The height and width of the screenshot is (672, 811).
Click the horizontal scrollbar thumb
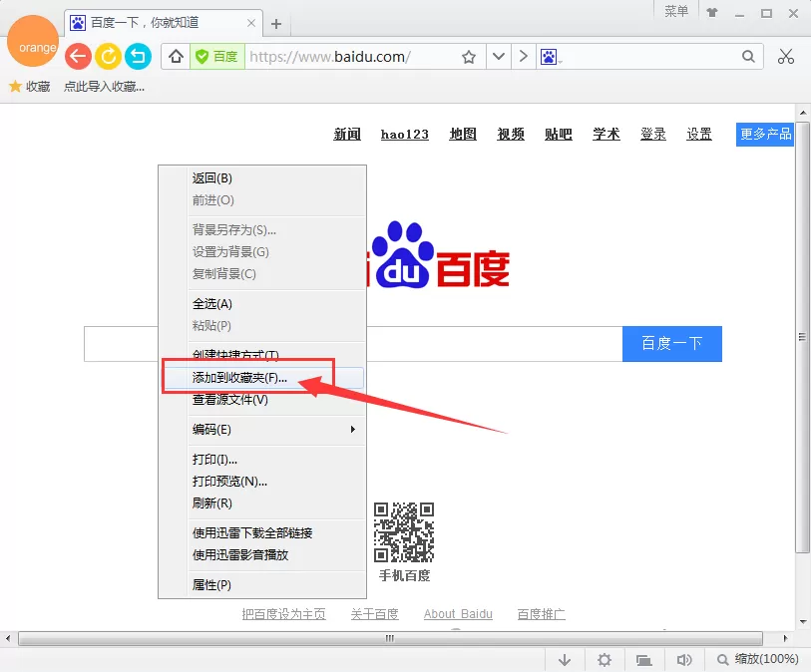coord(390,638)
